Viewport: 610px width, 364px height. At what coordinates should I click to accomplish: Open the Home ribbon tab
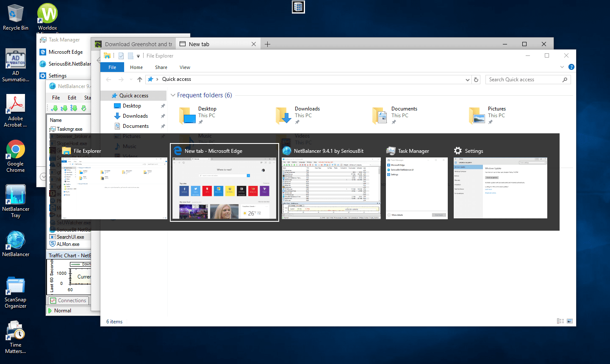(136, 67)
